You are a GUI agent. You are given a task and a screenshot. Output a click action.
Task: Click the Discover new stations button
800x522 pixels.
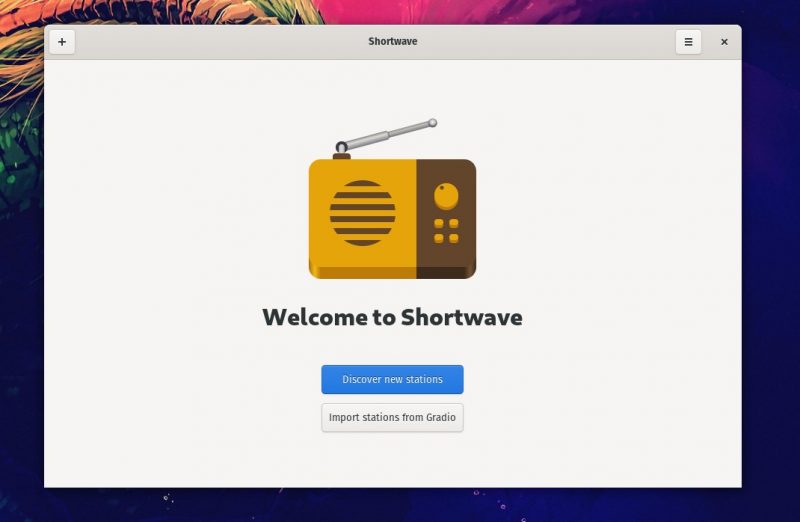pos(392,379)
